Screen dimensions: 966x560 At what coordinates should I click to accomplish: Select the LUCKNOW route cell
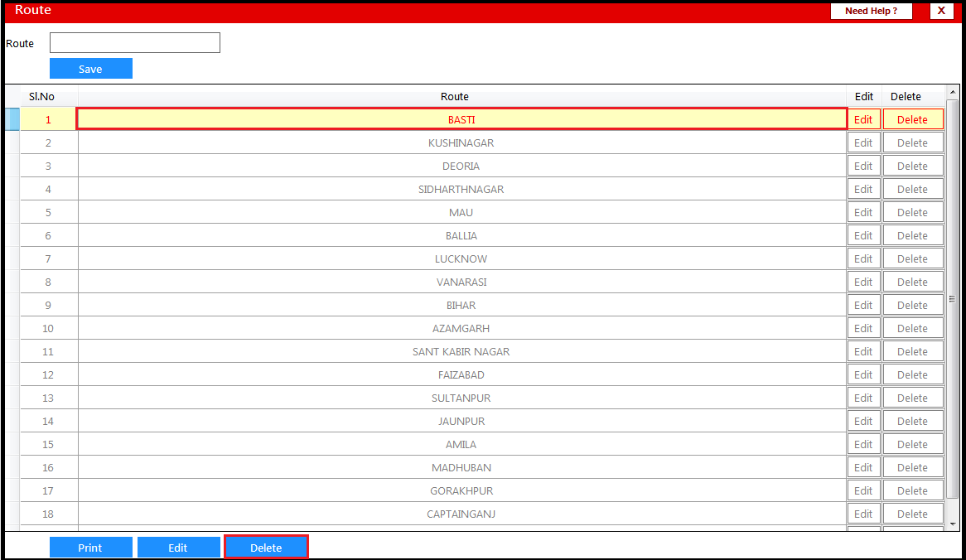tap(461, 258)
